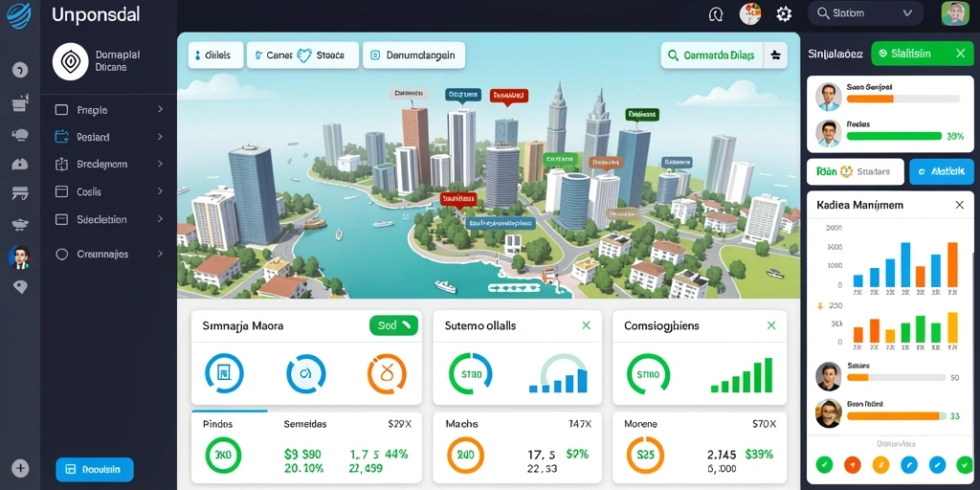Expand the Sreclejmem menu chevron
The width and height of the screenshot is (980, 490).
160,164
